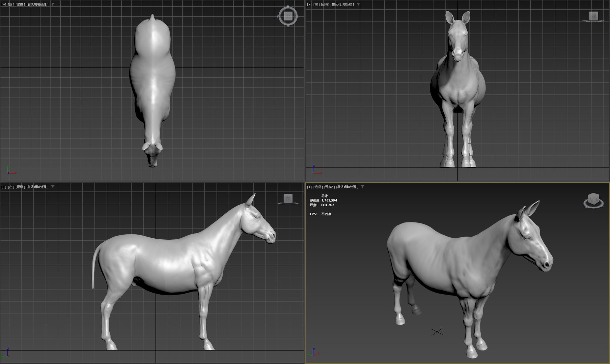Click the polygon count 1,762,594

pyautogui.click(x=329, y=200)
